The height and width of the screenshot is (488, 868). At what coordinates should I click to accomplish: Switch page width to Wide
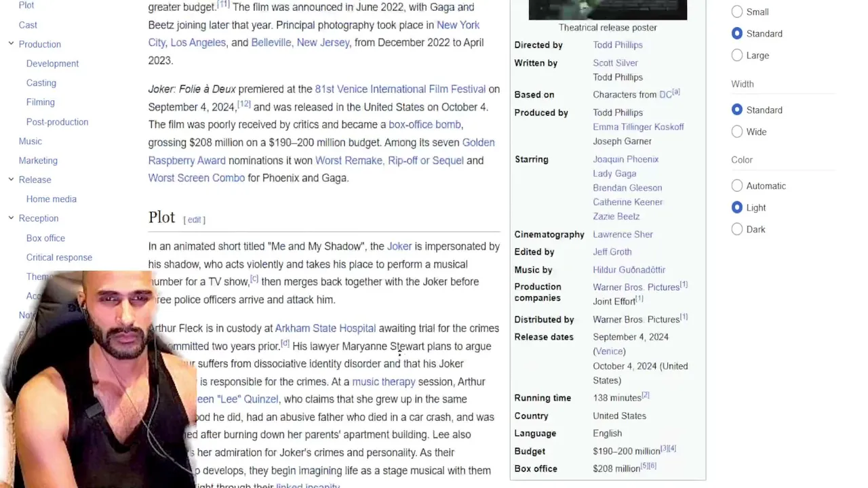(x=737, y=131)
